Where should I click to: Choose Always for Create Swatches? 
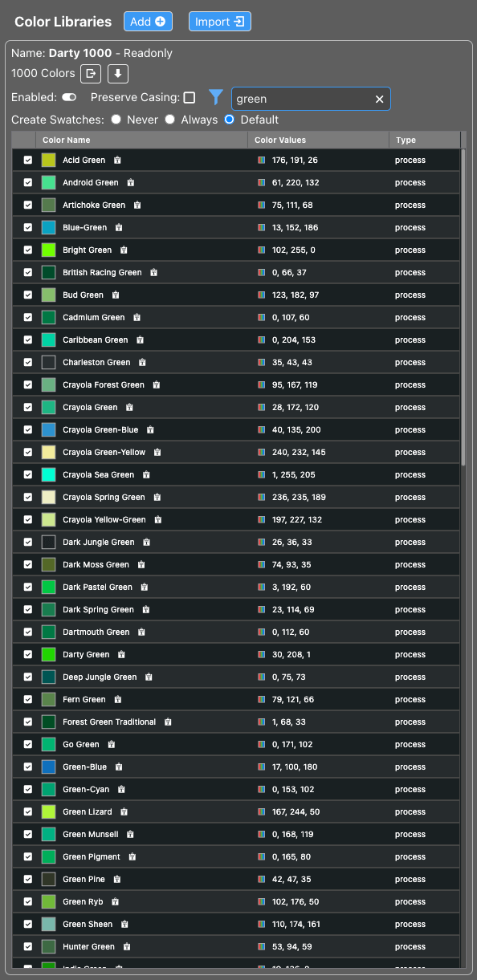tap(169, 119)
